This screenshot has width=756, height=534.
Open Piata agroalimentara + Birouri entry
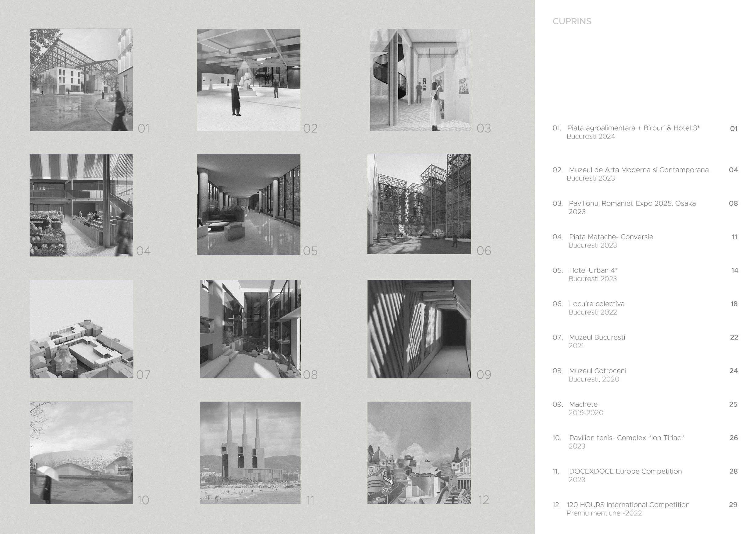(633, 128)
